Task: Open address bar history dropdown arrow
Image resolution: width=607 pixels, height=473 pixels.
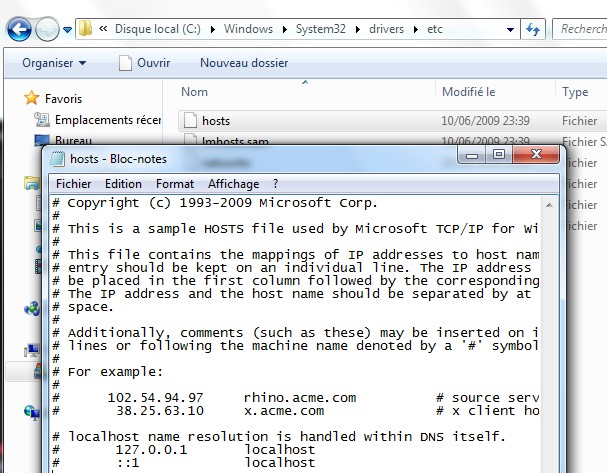Action: pyautogui.click(x=510, y=29)
